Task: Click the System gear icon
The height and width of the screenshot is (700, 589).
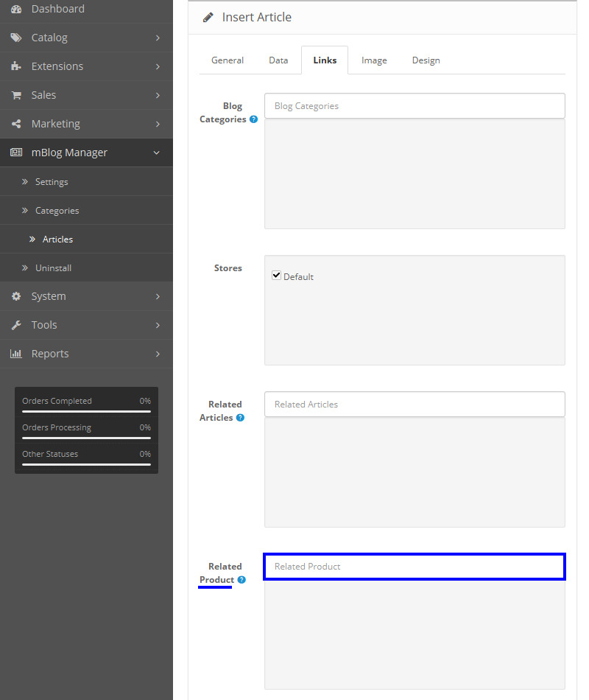Action: click(16, 296)
